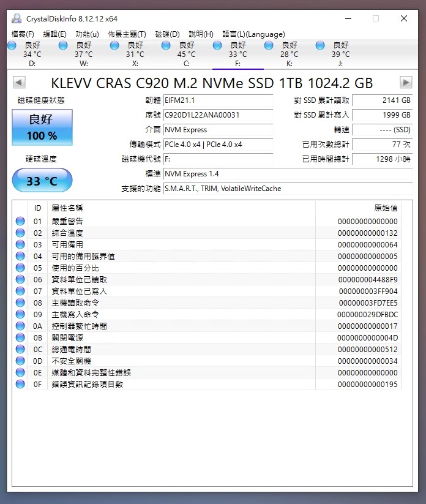The image size is (426, 504).
Task: Go to next disk with right arrow
Action: pyautogui.click(x=406, y=82)
